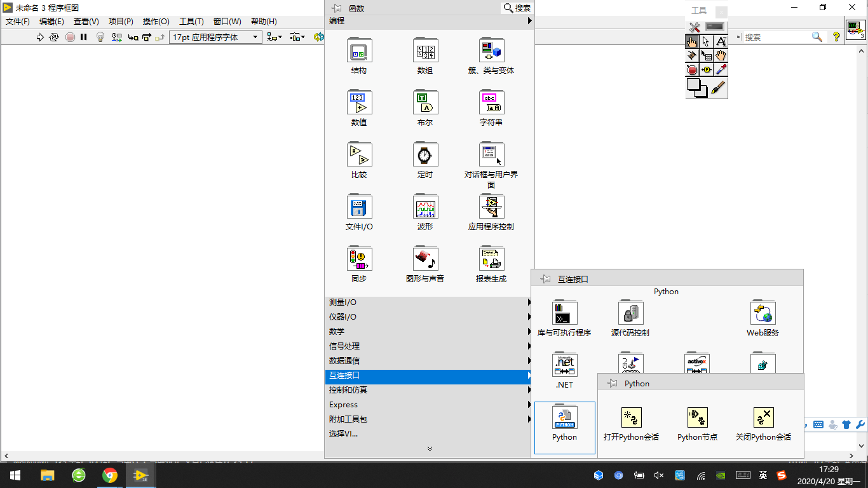Open the 帮助(H) menu

pos(262,21)
